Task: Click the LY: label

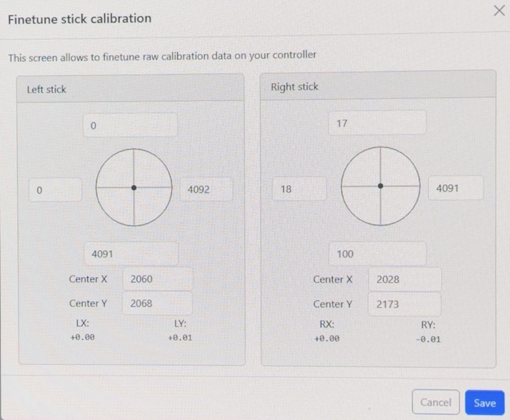Action: point(180,323)
